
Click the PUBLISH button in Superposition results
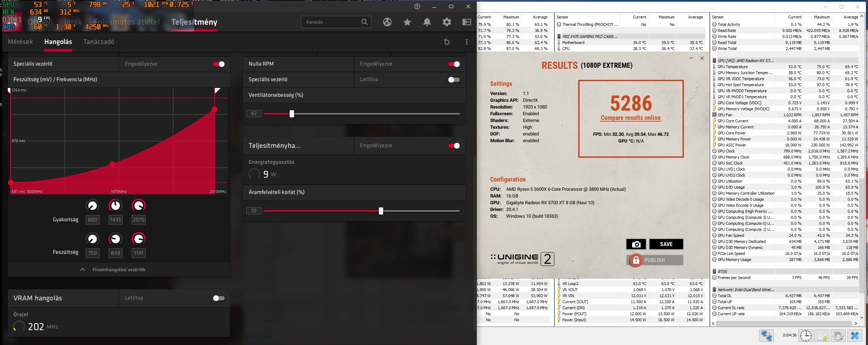click(x=655, y=260)
